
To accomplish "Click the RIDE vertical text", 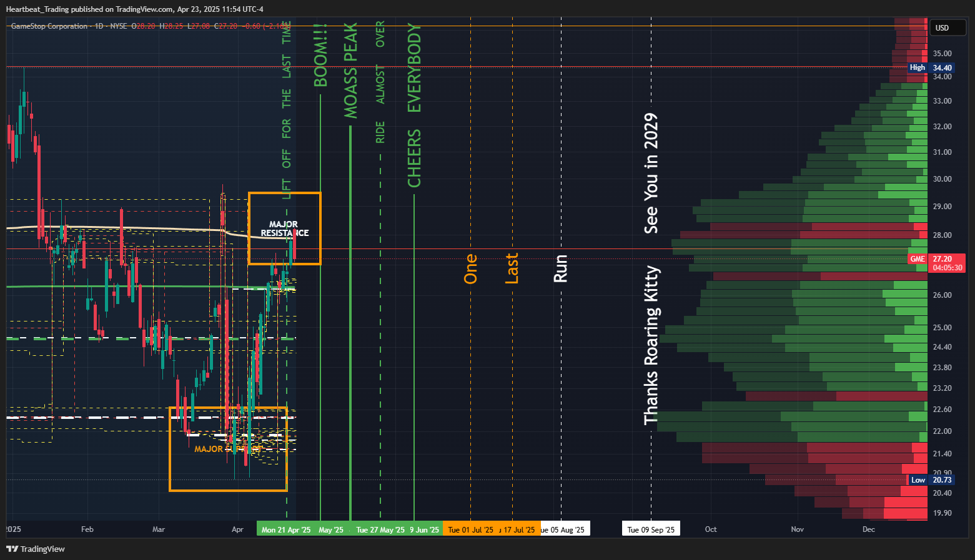I will pos(380,132).
